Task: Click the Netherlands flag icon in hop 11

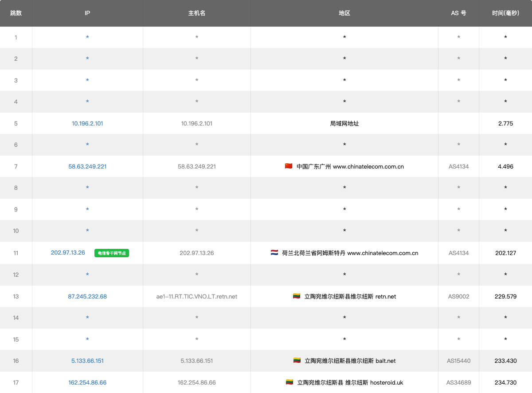Action: click(x=274, y=253)
